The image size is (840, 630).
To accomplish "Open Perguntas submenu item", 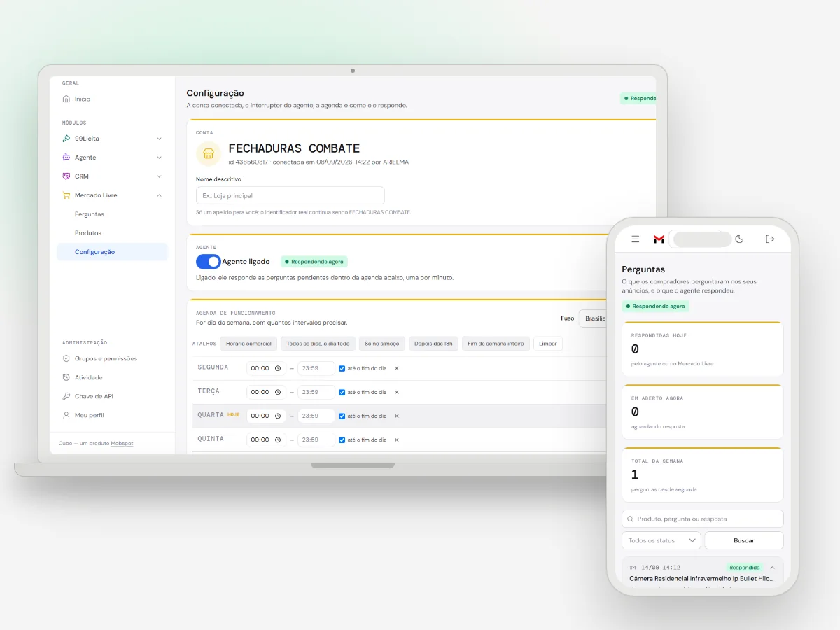I will (89, 214).
